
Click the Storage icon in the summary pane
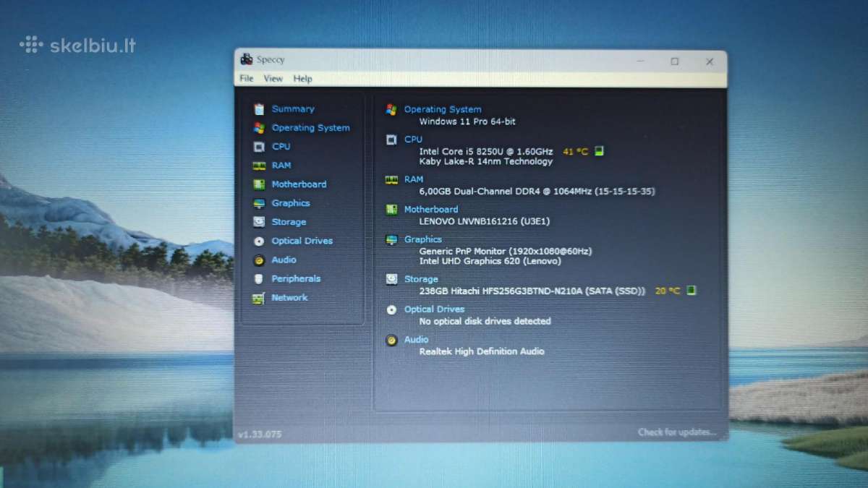[x=391, y=278]
